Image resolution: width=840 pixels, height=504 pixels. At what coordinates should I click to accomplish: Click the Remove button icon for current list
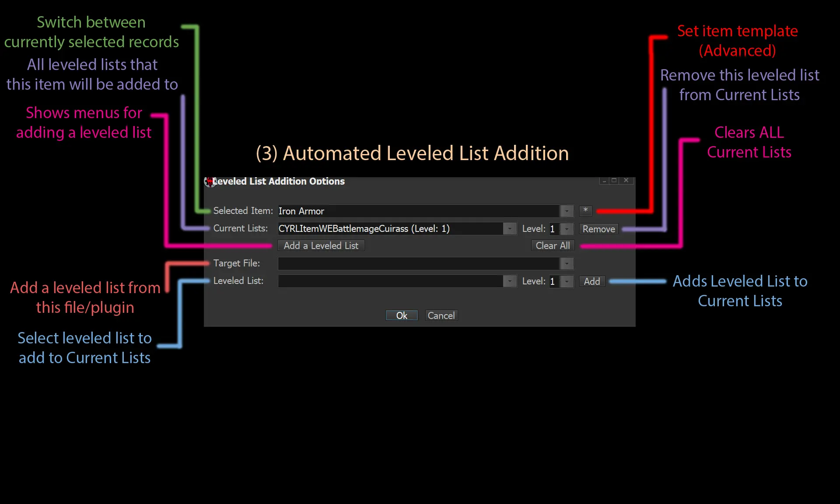[x=599, y=229]
